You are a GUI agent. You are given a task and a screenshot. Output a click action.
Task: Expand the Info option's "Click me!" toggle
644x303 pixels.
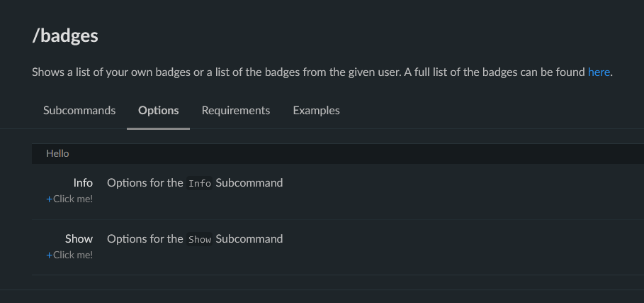pos(73,199)
